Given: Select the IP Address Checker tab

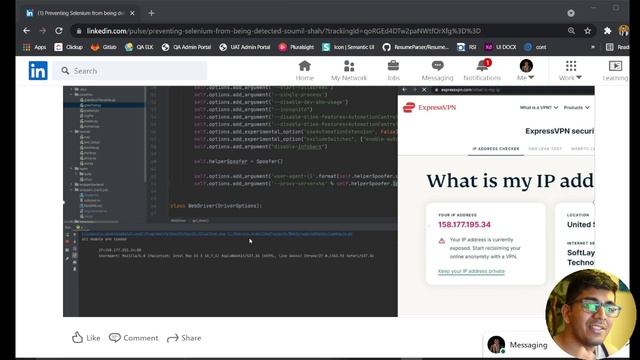Looking at the screenshot, I should pos(496,149).
